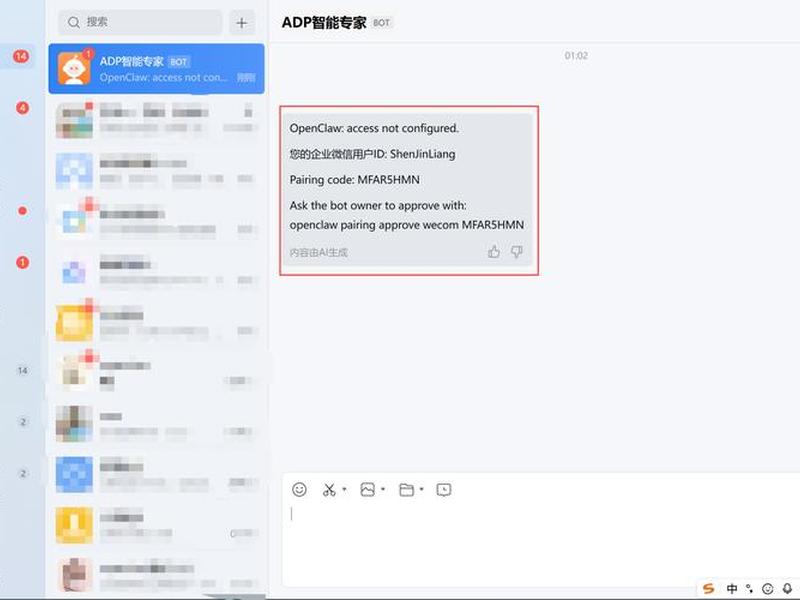Viewport: 800px width, 600px height.
Task: Click the sidebar badge showing 4
Action: (x=22, y=108)
